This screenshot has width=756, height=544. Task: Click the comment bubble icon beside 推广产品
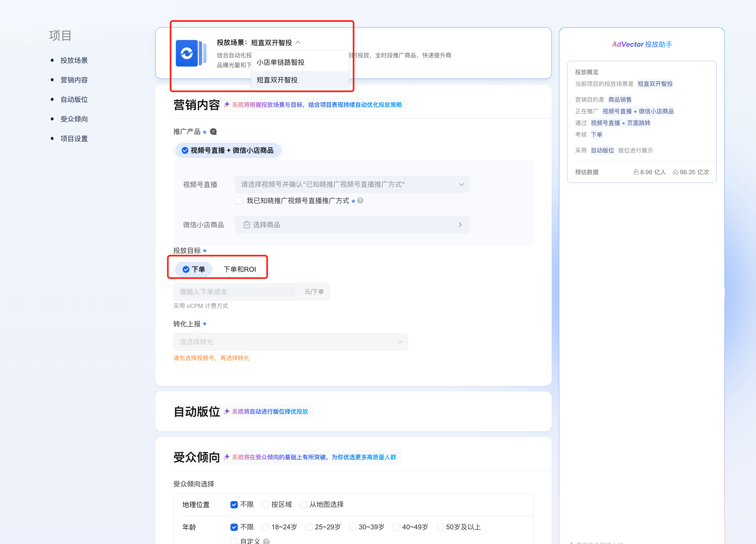coord(214,132)
